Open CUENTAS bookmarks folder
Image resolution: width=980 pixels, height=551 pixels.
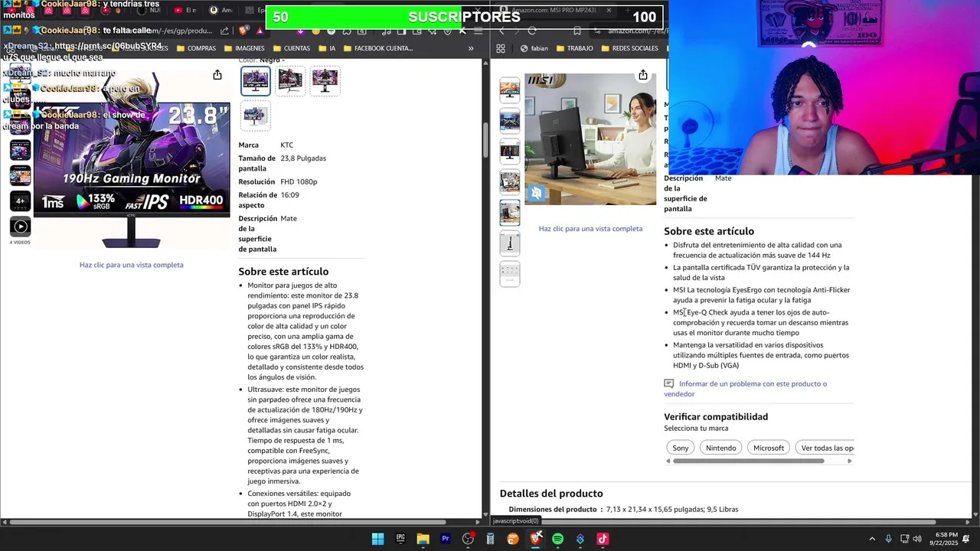click(x=291, y=48)
